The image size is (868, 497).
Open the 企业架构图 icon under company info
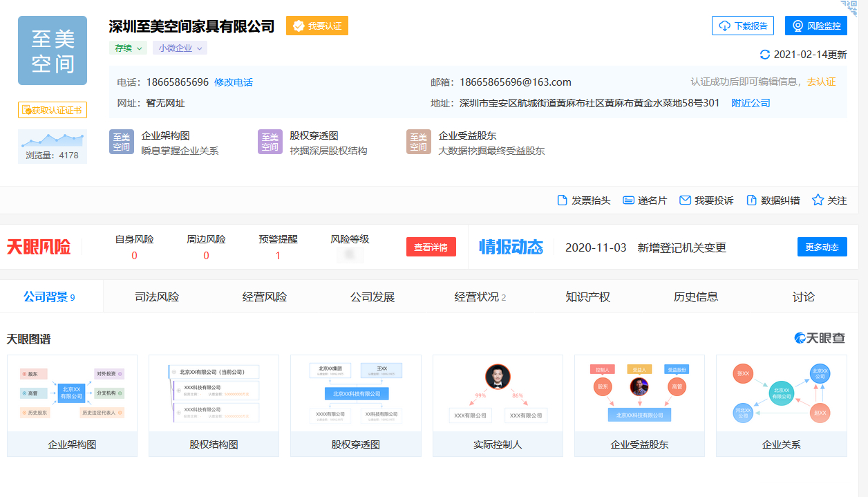point(122,142)
